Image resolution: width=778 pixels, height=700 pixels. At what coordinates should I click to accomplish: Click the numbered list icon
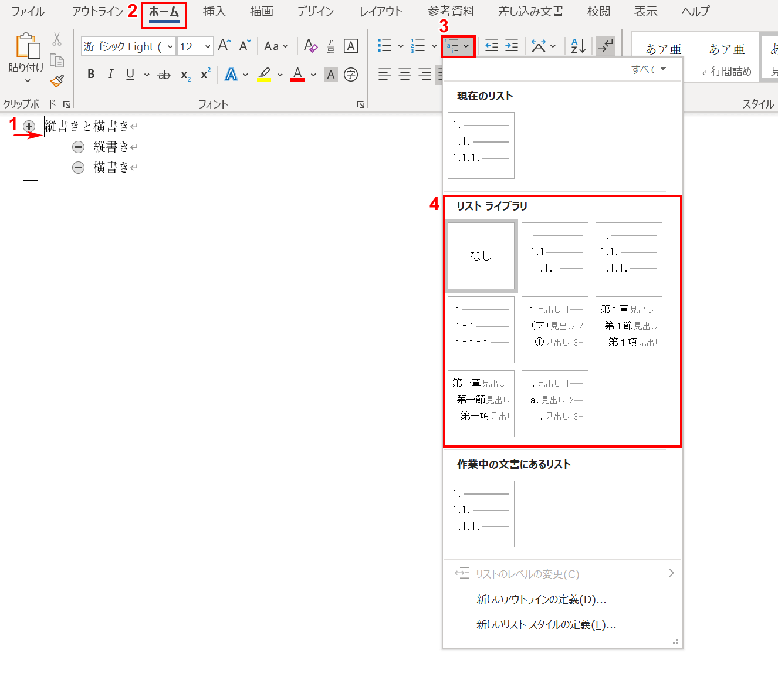(418, 46)
